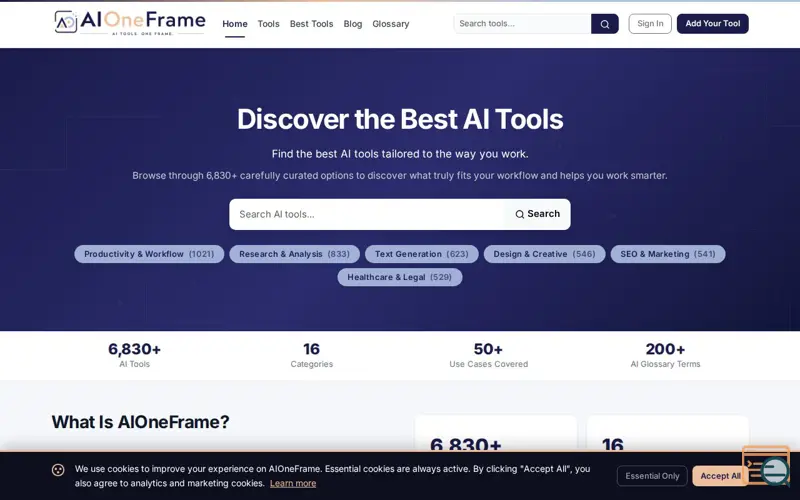Click the cookie icon in banner
Image resolution: width=800 pixels, height=500 pixels.
pyautogui.click(x=58, y=470)
